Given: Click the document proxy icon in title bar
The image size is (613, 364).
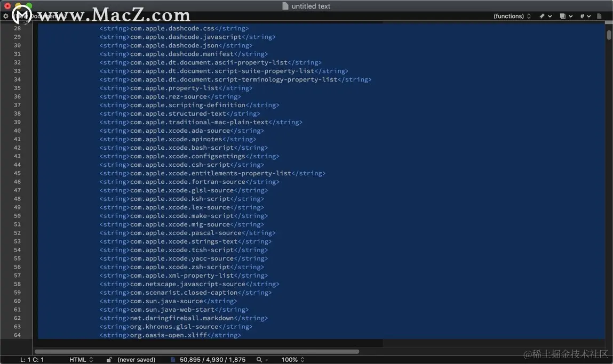Looking at the screenshot, I should click(x=285, y=6).
